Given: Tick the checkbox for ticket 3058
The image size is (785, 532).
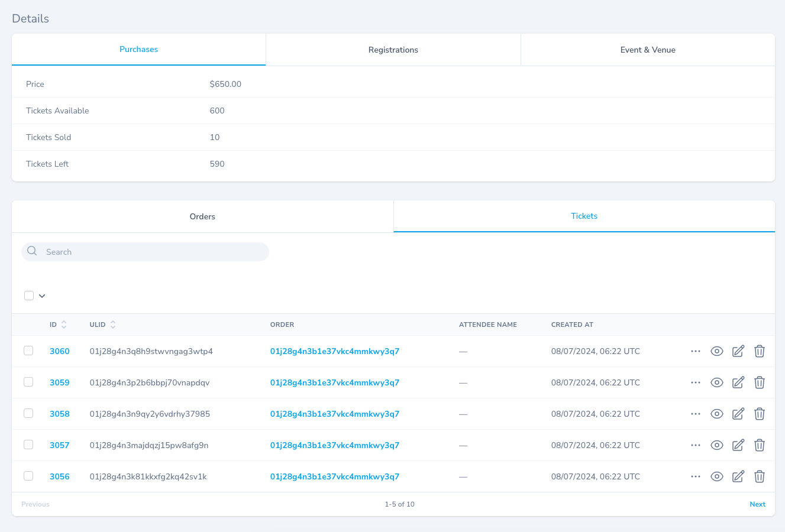Looking at the screenshot, I should (x=28, y=413).
